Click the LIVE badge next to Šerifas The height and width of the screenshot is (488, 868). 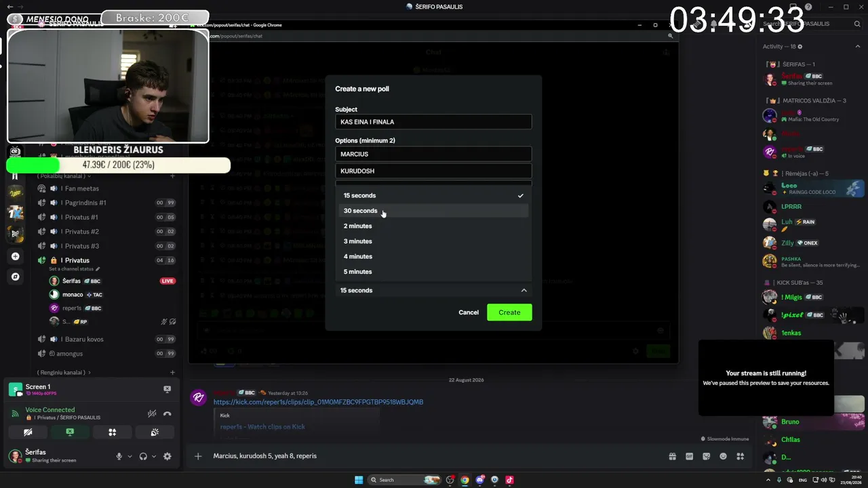pyautogui.click(x=167, y=281)
